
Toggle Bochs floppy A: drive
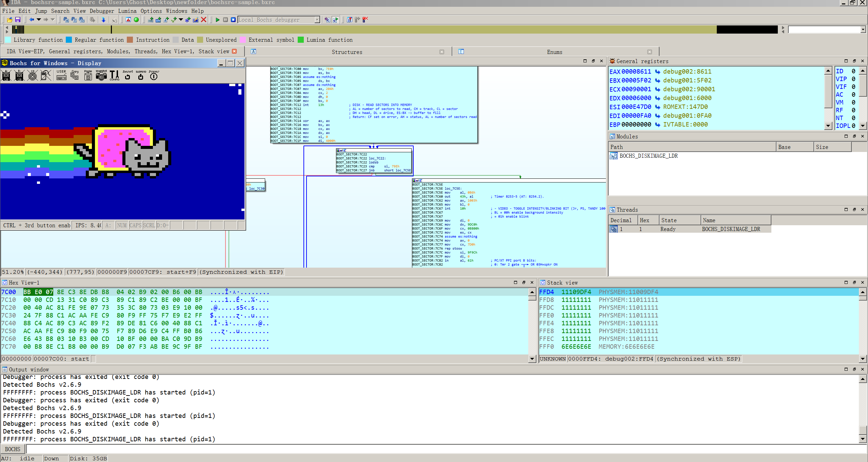[6, 75]
